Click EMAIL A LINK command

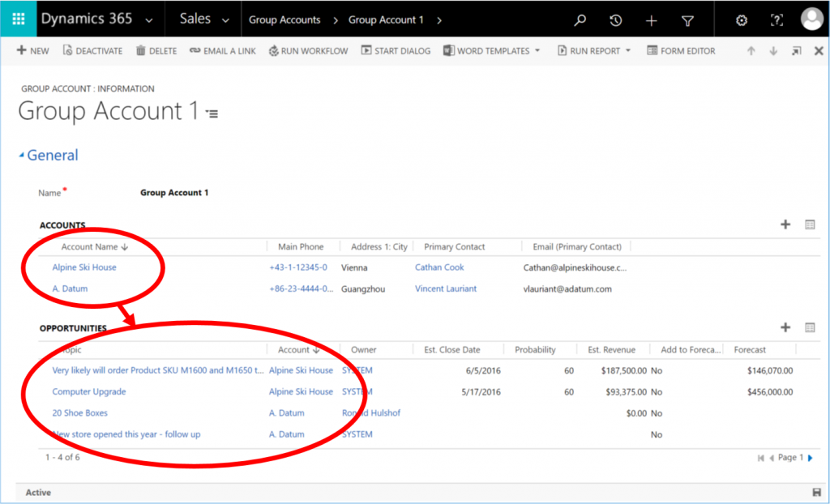222,51
